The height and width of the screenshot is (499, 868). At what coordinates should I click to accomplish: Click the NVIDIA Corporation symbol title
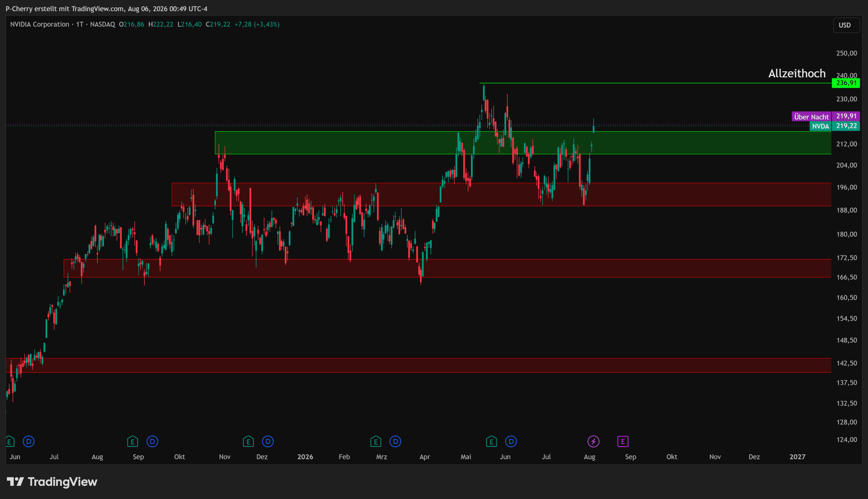coord(40,24)
